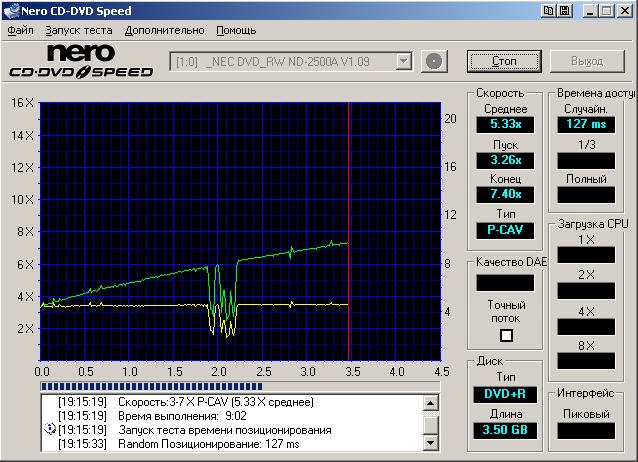
Task: Maximize the Nero CD-DVD Speed window
Action: tap(607, 10)
